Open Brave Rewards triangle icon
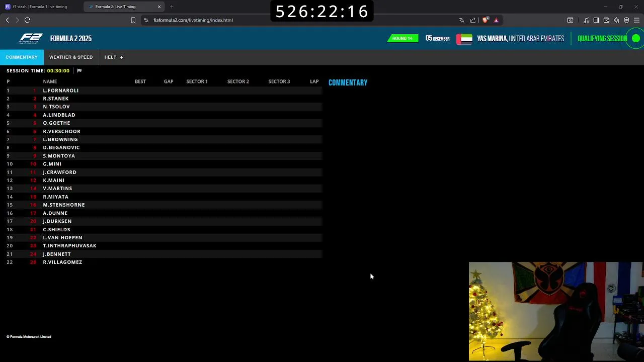This screenshot has height=362, width=644. (496, 20)
